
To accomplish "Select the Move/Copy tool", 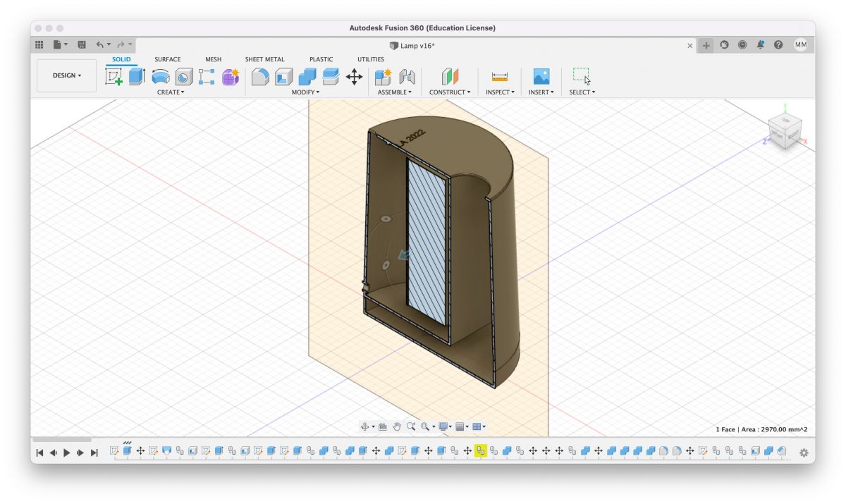I will 355,77.
